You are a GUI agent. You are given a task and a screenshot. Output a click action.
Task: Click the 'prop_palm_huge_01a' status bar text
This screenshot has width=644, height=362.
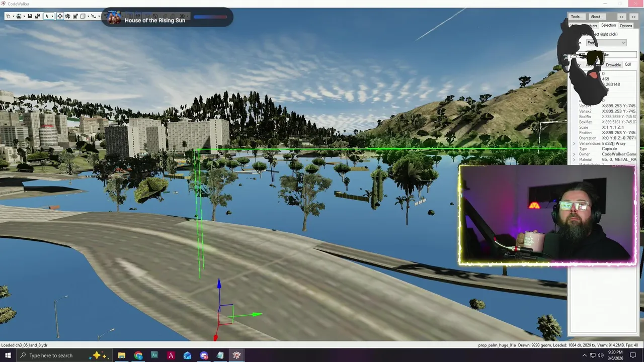point(497,345)
